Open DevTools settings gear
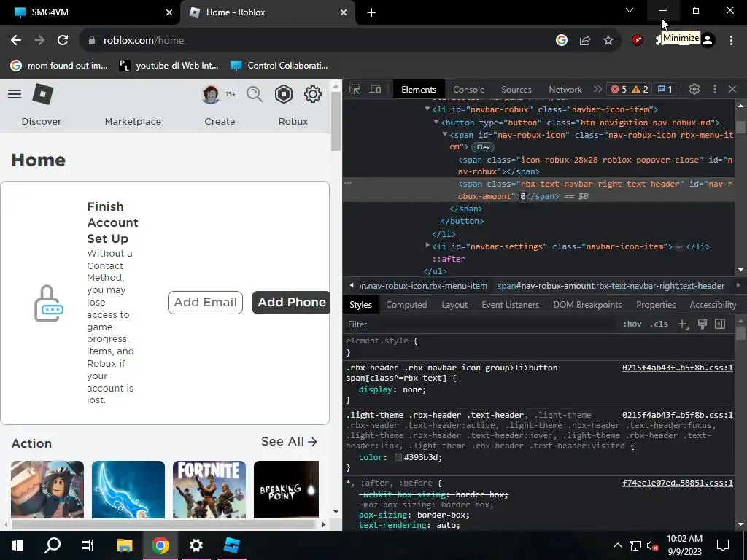 coord(694,89)
